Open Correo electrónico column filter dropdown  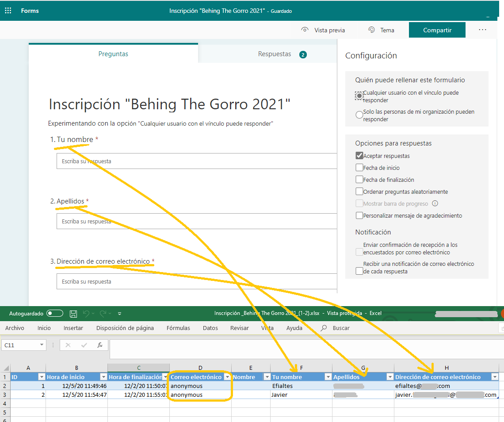pos(227,377)
